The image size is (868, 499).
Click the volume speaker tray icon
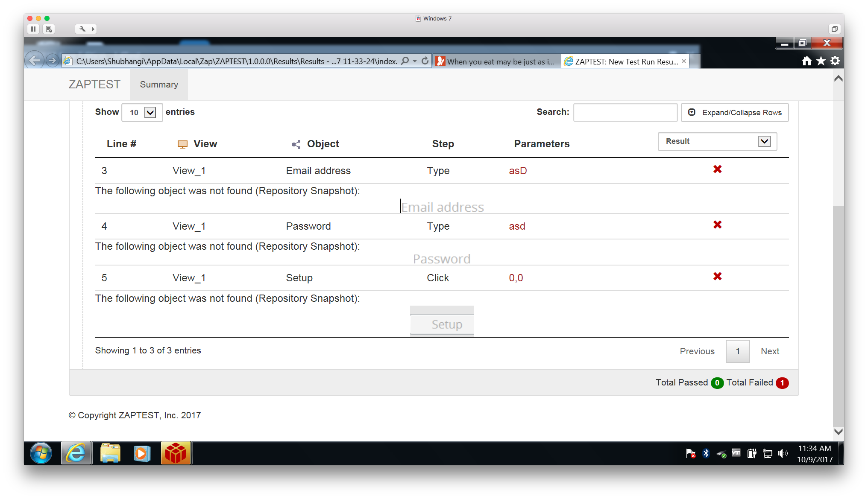783,453
